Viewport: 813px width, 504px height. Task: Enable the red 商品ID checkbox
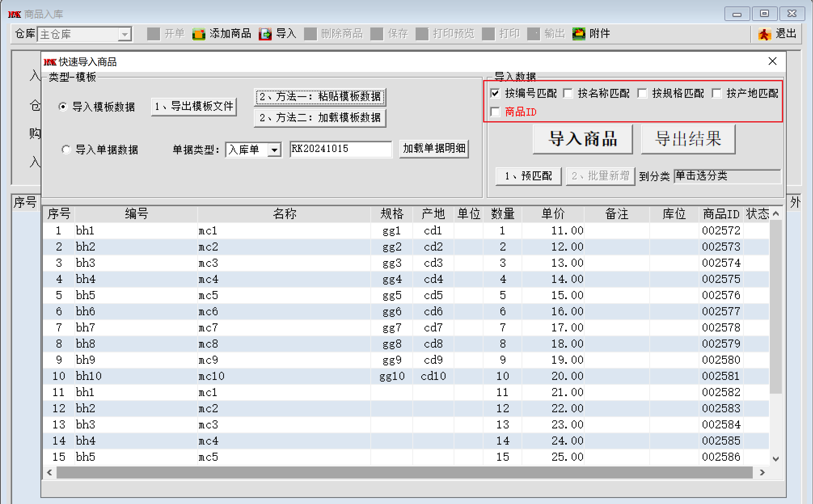tap(495, 112)
